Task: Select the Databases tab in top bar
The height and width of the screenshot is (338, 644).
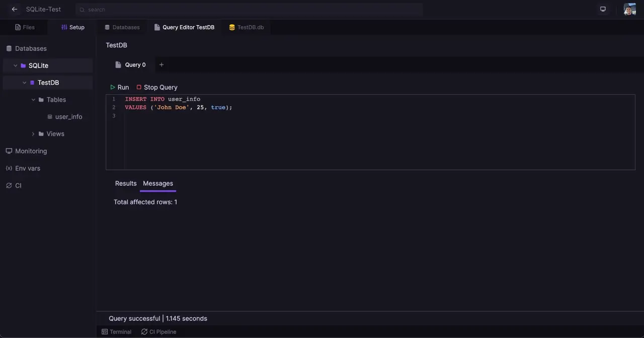Action: coord(122,27)
